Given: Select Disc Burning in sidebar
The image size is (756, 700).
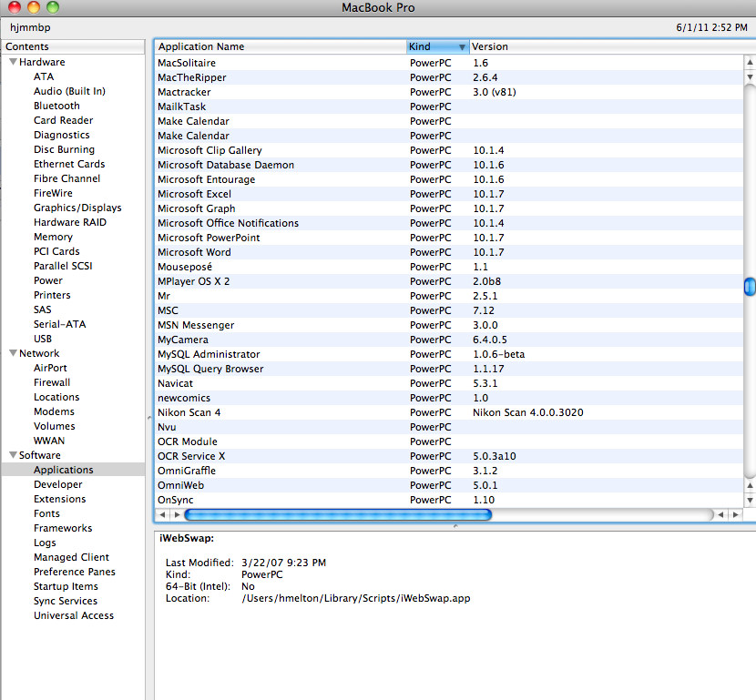Looking at the screenshot, I should [x=64, y=149].
